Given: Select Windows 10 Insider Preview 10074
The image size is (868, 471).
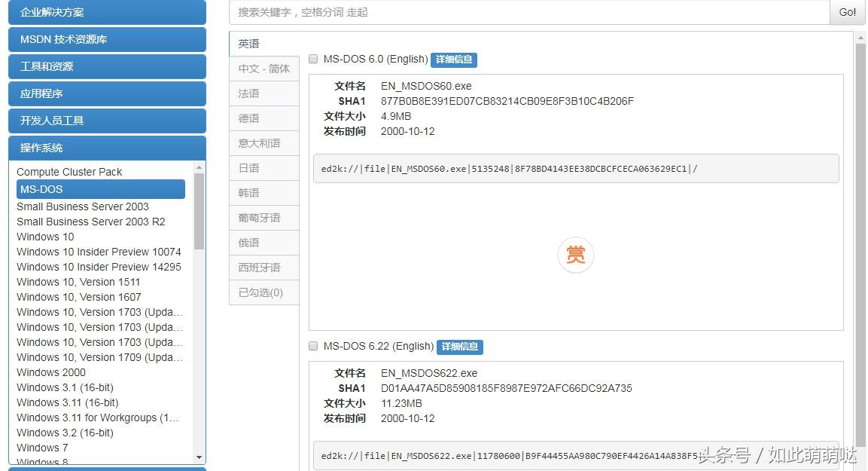Looking at the screenshot, I should tap(99, 252).
